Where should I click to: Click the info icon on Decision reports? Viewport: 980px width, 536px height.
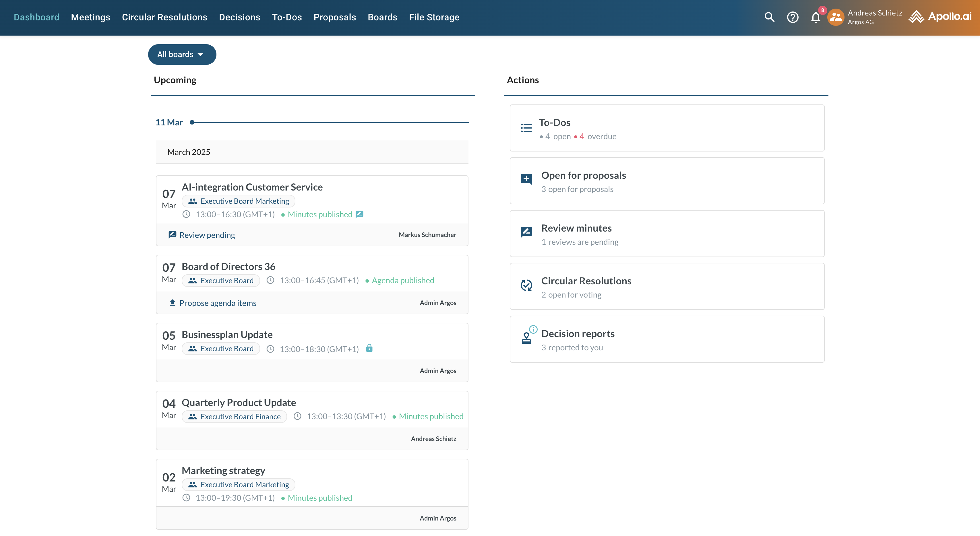pyautogui.click(x=533, y=329)
